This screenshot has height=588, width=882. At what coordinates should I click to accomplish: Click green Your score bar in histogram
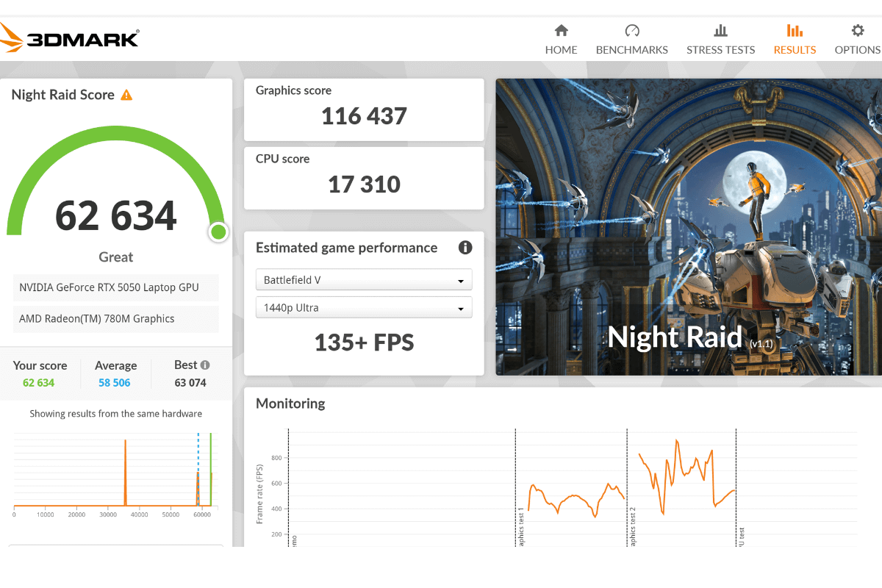click(x=211, y=470)
